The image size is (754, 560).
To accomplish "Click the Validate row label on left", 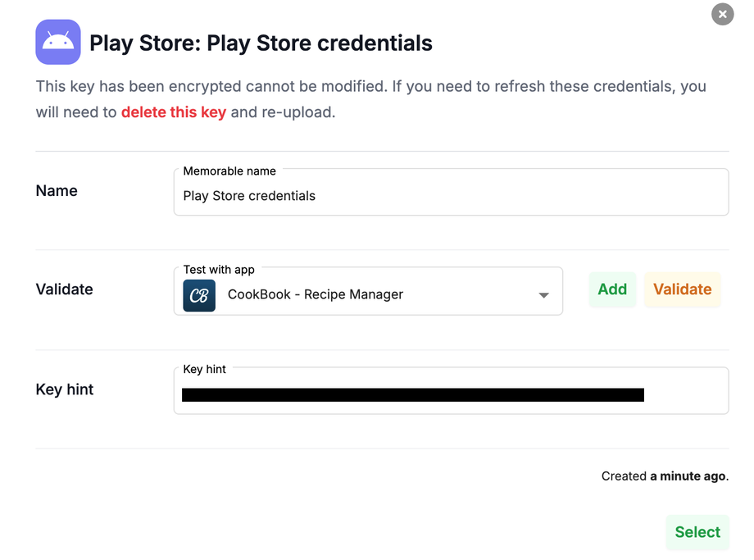I will pyautogui.click(x=65, y=289).
